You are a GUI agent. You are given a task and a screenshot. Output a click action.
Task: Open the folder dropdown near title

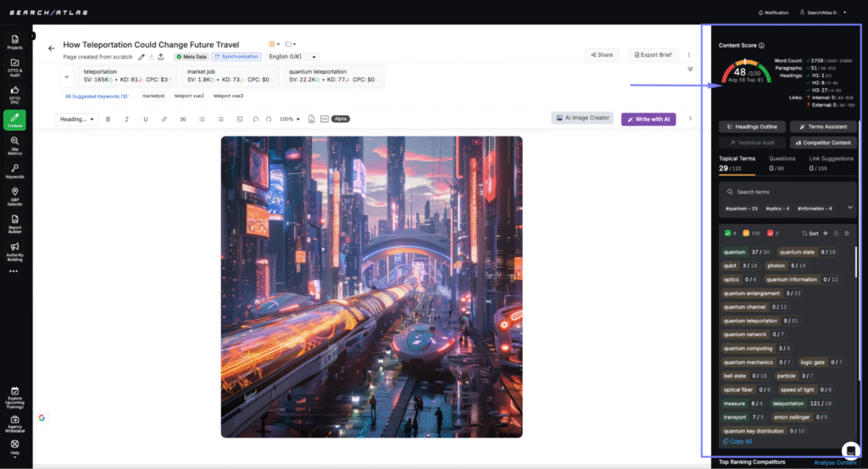[x=291, y=44]
